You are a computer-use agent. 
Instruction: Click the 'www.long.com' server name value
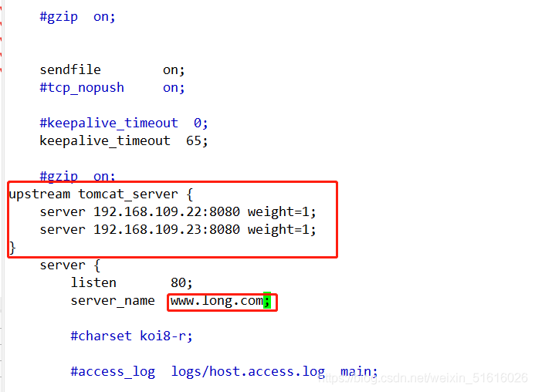pyautogui.click(x=217, y=301)
